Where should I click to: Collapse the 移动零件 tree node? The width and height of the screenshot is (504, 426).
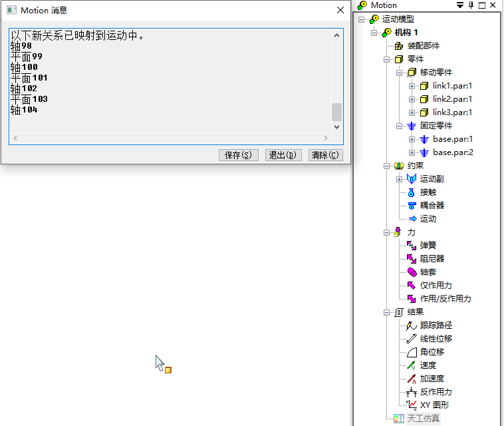coord(399,73)
